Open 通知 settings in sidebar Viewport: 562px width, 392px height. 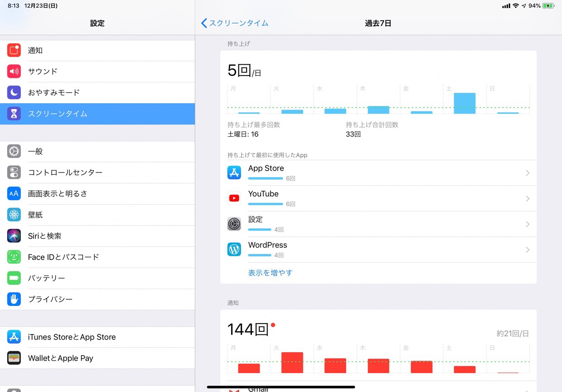pyautogui.click(x=97, y=50)
